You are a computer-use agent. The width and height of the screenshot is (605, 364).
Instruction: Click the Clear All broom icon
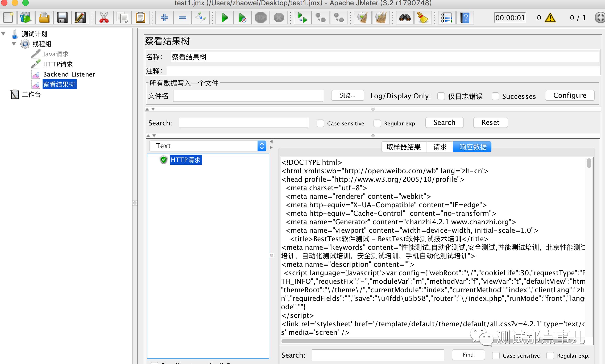click(x=381, y=18)
